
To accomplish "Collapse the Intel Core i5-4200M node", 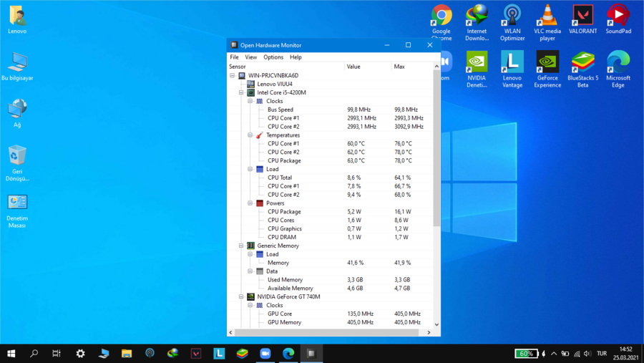I will [241, 92].
